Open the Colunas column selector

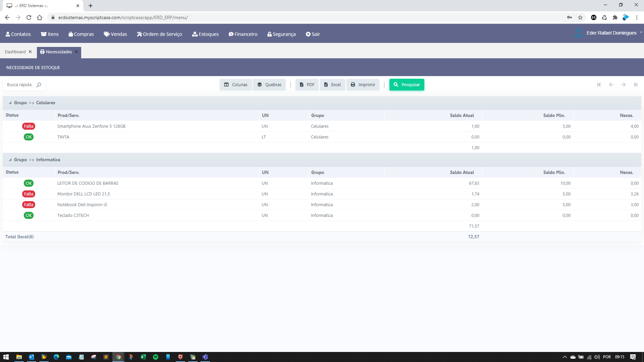(x=236, y=85)
